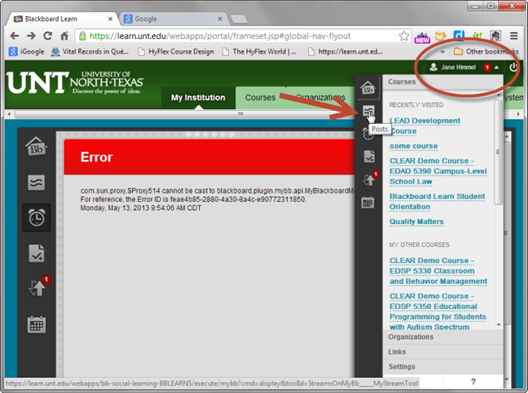Open LEAD Development Course link
Image resolution: width=528 pixels, height=393 pixels.
pos(425,126)
